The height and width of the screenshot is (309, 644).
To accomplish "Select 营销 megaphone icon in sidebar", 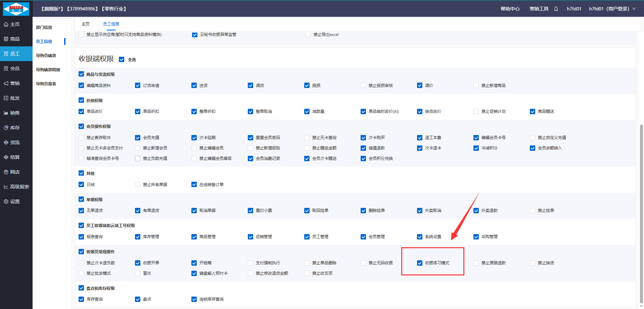I will pyautogui.click(x=6, y=83).
